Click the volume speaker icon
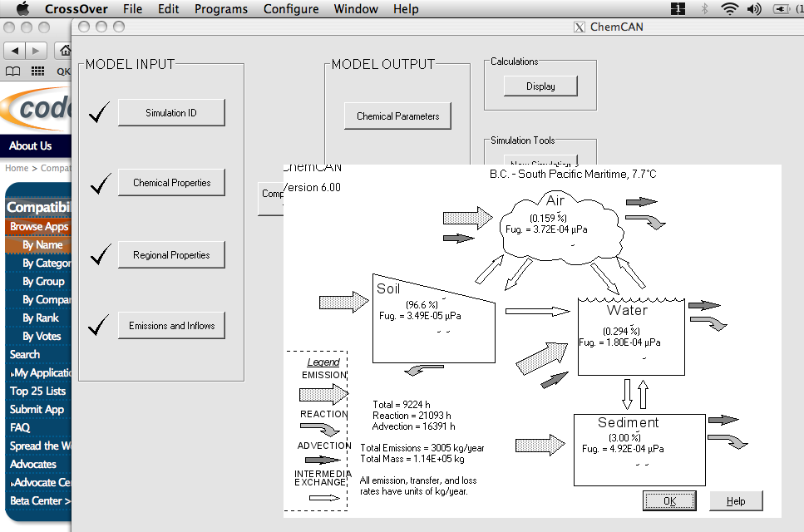The image size is (804, 532). click(x=754, y=9)
